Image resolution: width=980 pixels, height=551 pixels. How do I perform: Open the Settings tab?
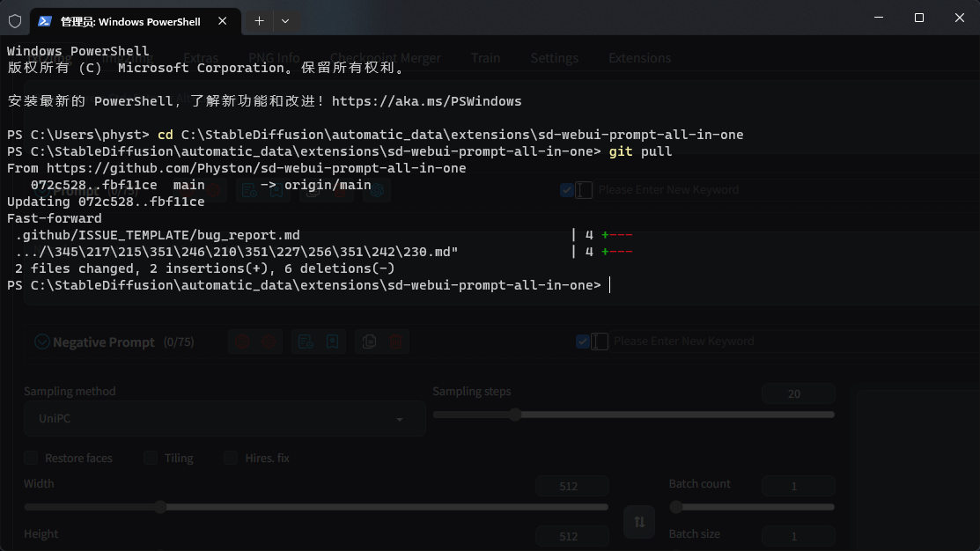[554, 58]
